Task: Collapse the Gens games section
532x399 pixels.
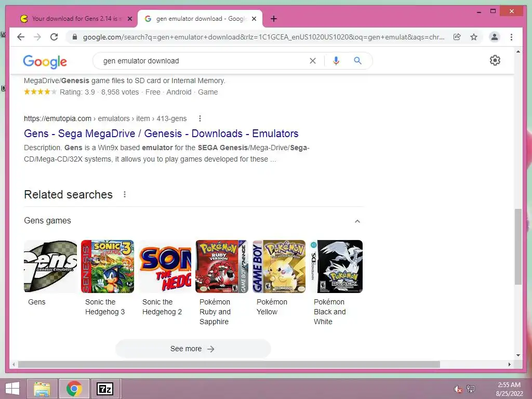Action: pos(357,221)
